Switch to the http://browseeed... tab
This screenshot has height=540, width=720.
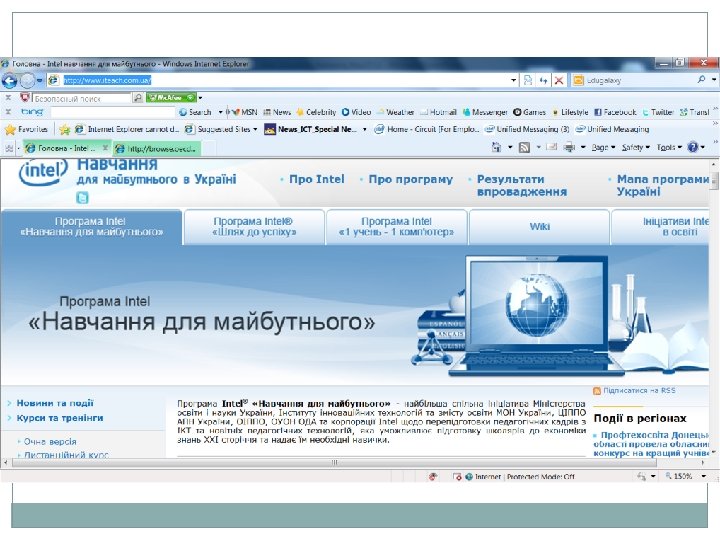tap(156, 148)
